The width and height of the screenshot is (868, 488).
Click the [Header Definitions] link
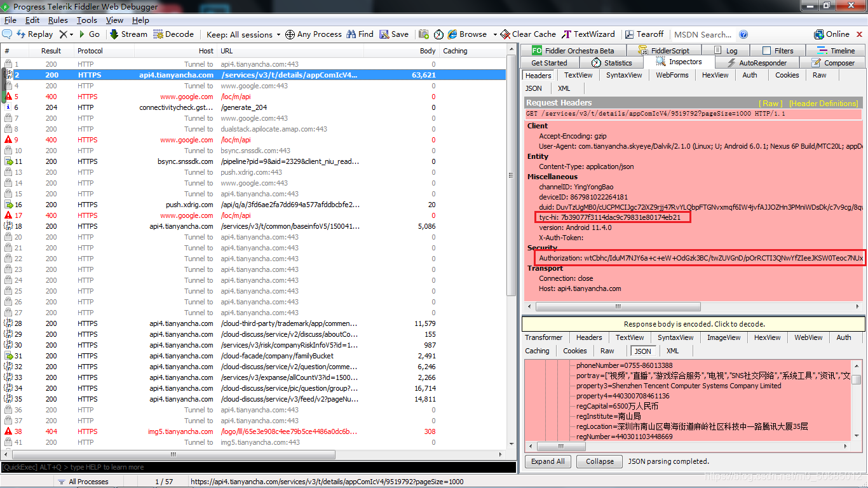824,103
